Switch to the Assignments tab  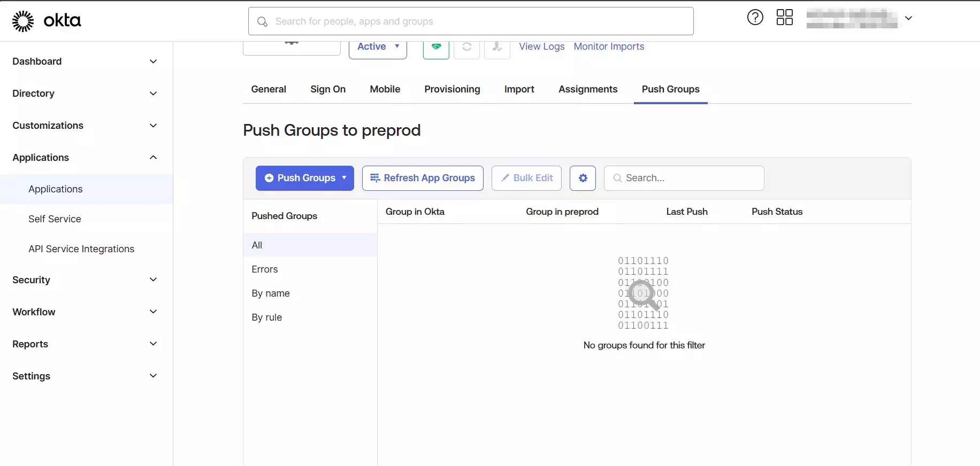coord(588,89)
